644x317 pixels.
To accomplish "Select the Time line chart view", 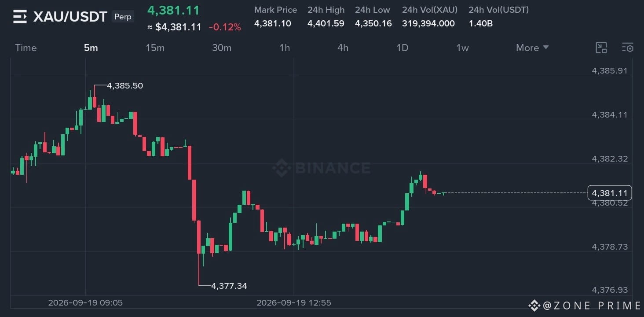I will pyautogui.click(x=26, y=48).
